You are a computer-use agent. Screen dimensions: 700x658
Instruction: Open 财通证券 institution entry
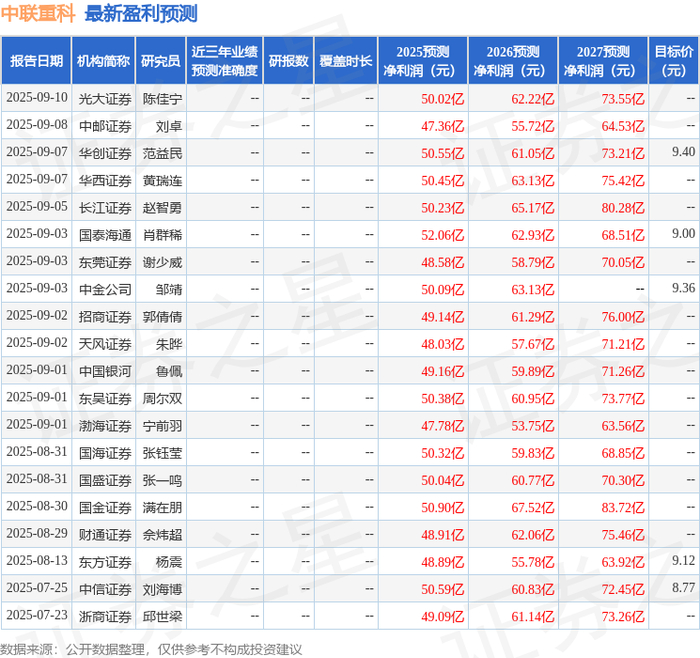(105, 534)
